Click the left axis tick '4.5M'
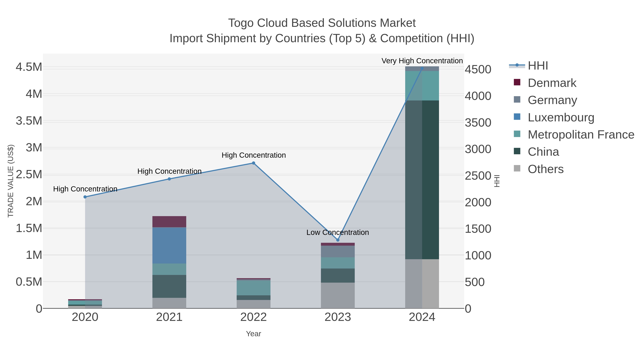Screen dimensions: 644x362 [x=29, y=67]
